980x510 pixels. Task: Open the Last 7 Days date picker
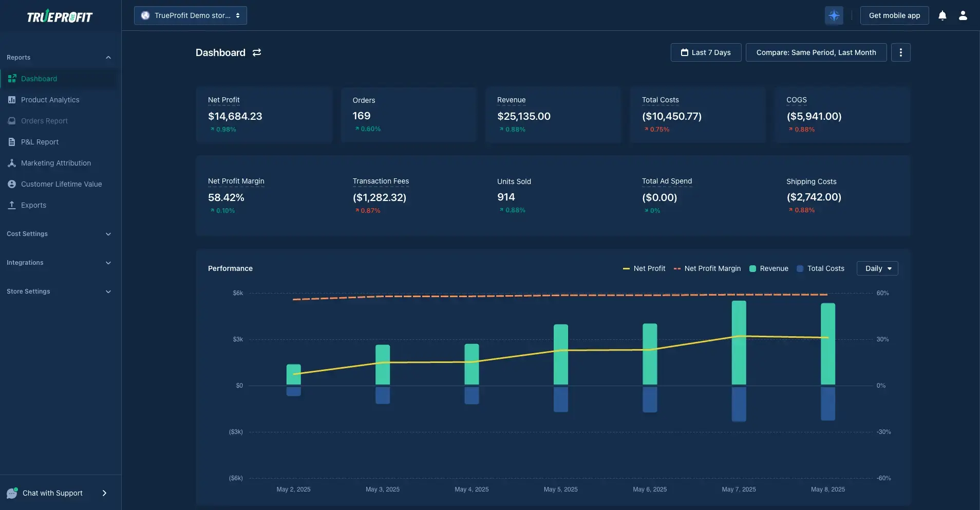click(x=706, y=52)
